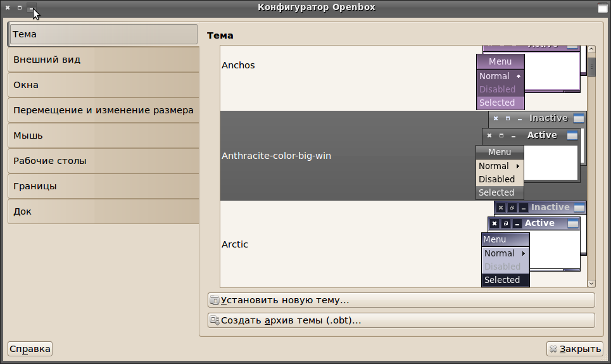Open Справка help button
Viewport: 611px width, 364px height.
pos(30,349)
